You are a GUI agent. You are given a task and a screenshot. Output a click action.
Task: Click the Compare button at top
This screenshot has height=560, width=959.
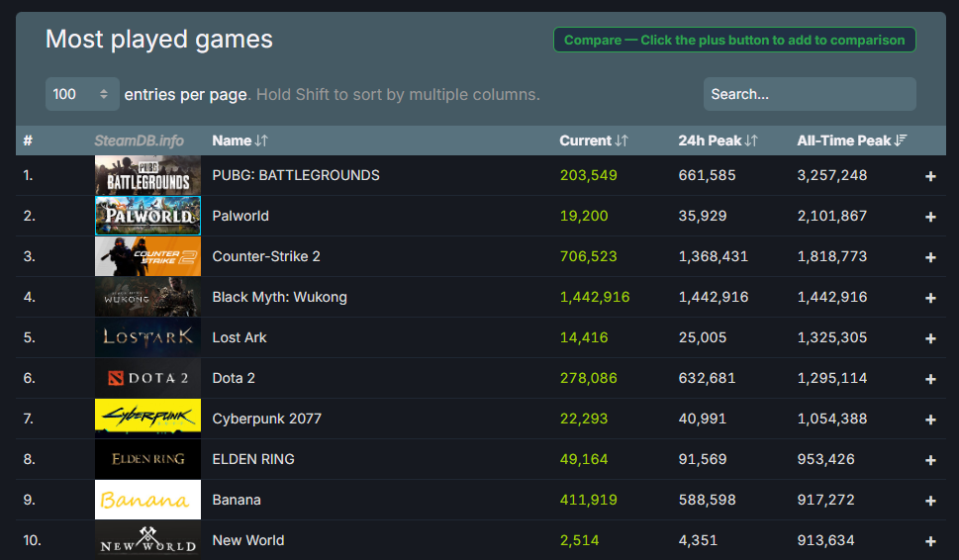(x=734, y=41)
